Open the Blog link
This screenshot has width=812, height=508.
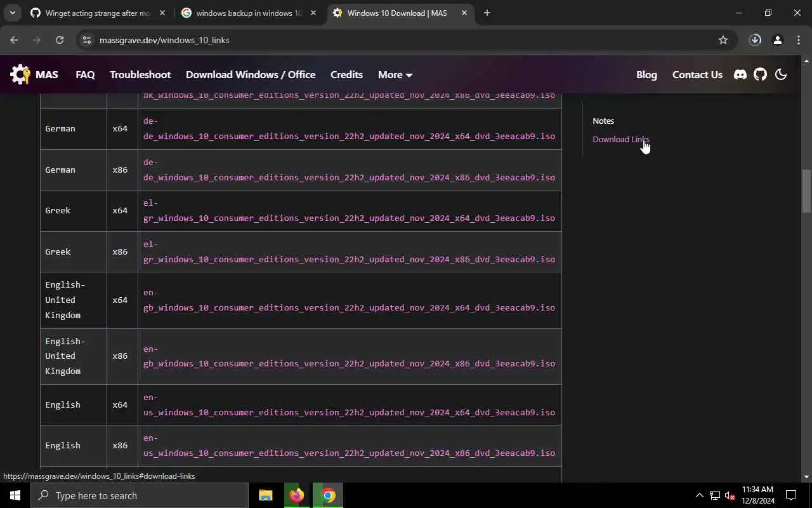[x=646, y=74]
